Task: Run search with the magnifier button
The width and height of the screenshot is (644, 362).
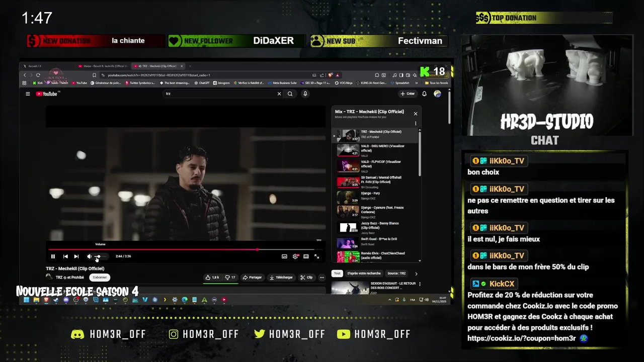Action: pos(290,94)
